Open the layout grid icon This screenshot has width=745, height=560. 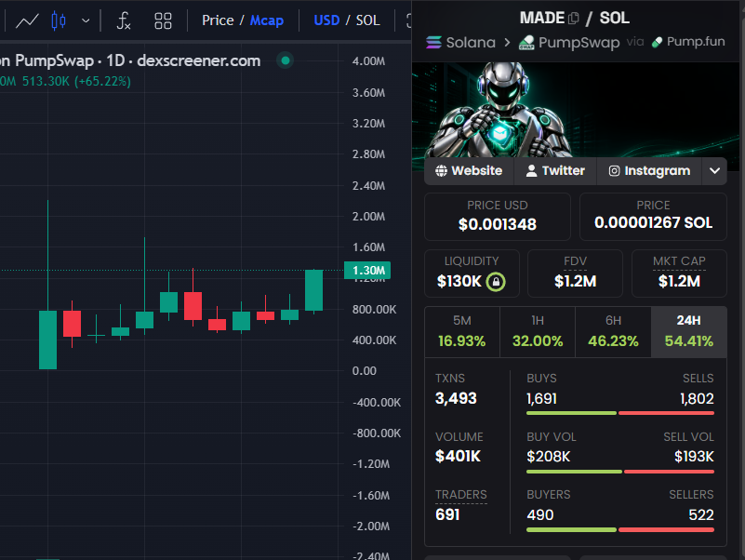point(163,20)
